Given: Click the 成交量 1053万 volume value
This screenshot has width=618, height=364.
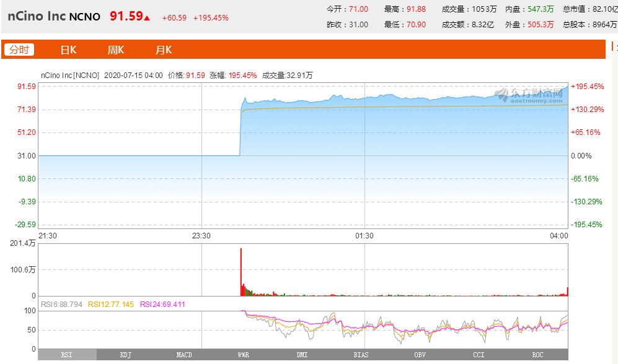Looking at the screenshot, I should [x=484, y=9].
